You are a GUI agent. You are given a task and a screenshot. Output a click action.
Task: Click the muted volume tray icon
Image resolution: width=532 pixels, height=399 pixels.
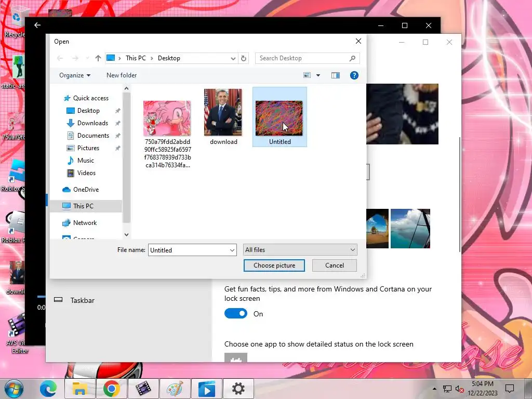(459, 389)
